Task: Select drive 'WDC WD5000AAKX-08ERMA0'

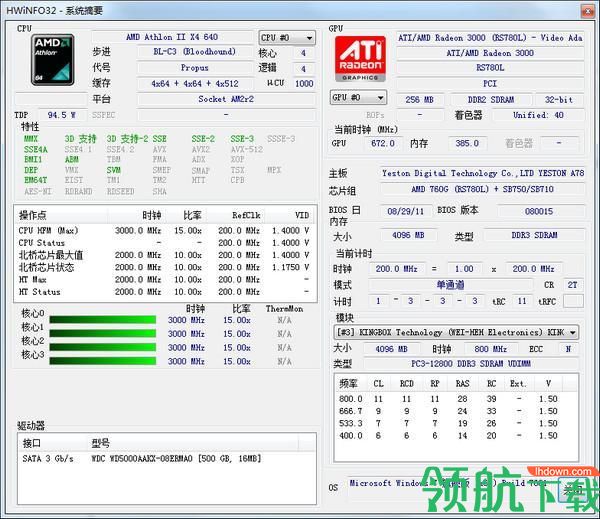Action: point(176,459)
